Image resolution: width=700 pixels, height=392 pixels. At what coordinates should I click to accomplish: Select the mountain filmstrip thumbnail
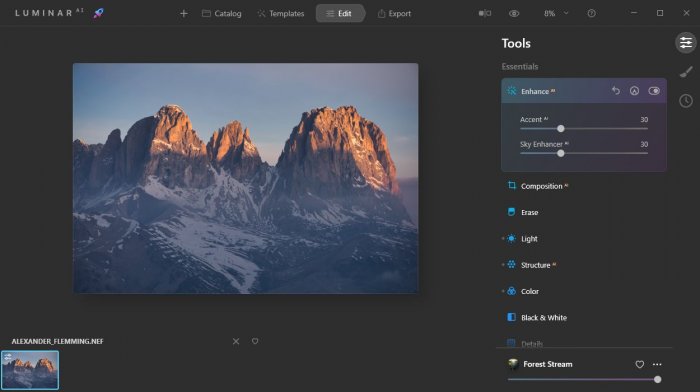(x=30, y=370)
